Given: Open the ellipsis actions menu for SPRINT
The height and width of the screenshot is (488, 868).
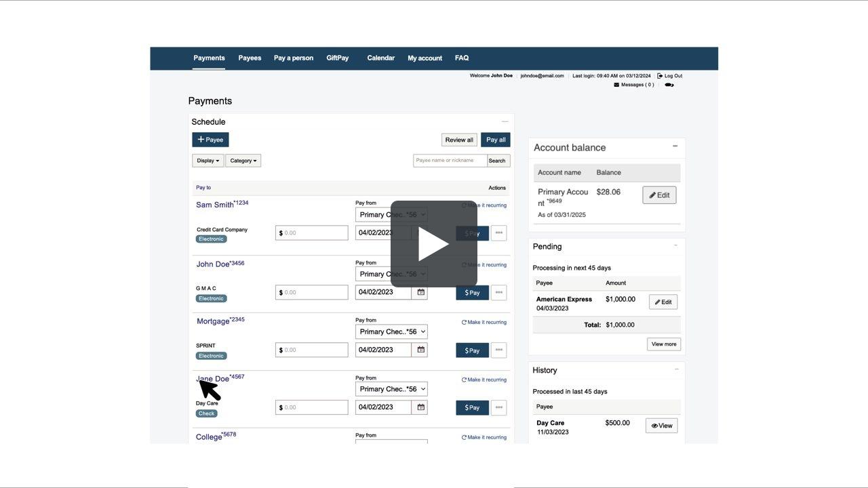Looking at the screenshot, I should pos(499,350).
